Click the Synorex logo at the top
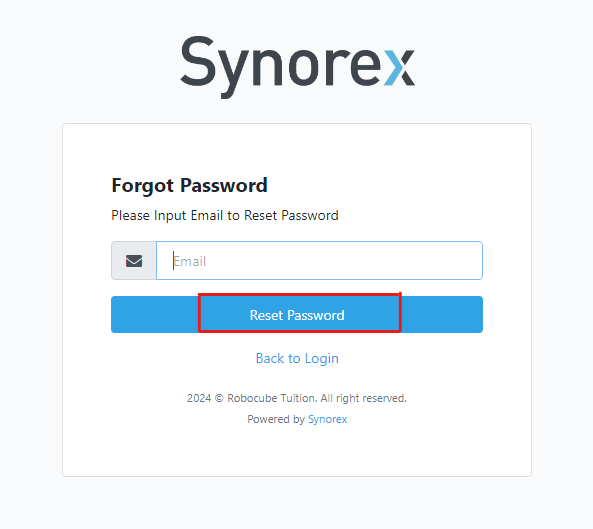 coord(297,67)
